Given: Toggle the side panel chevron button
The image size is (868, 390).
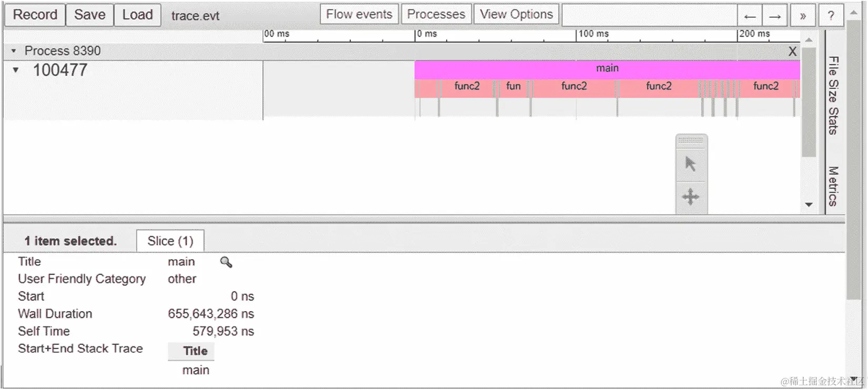Looking at the screenshot, I should tap(803, 16).
